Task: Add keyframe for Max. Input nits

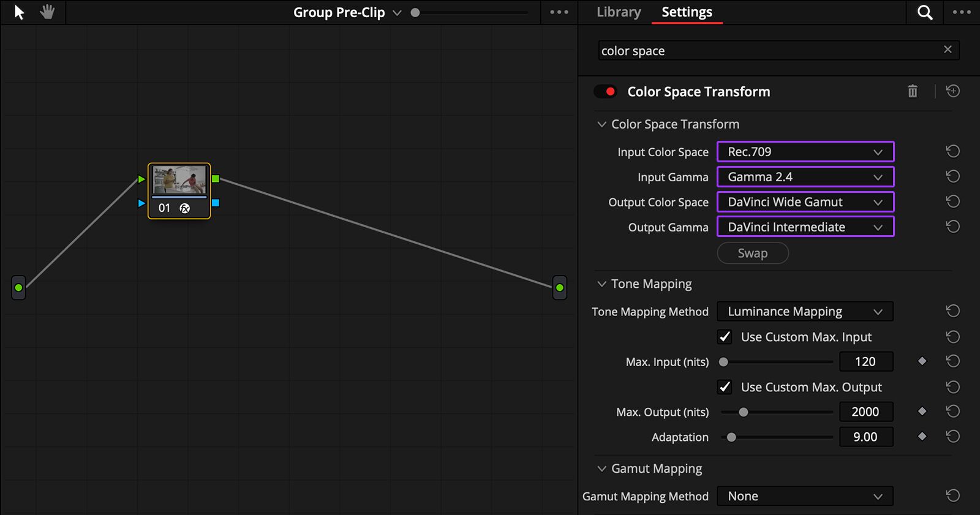Action: coord(922,362)
